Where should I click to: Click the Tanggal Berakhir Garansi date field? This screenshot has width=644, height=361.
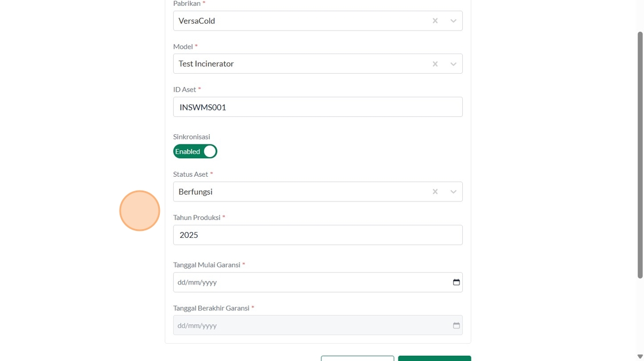click(x=310, y=325)
